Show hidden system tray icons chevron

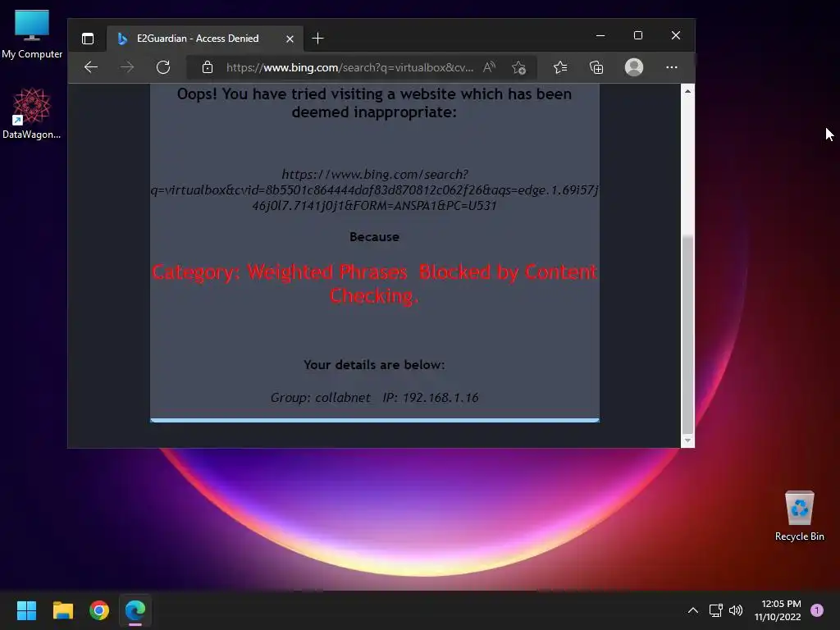(692, 610)
